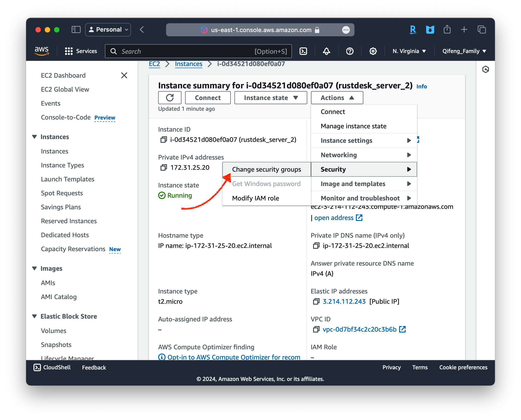
Task: Expand Monitor and troubleshoot submenu
Action: coord(364,198)
